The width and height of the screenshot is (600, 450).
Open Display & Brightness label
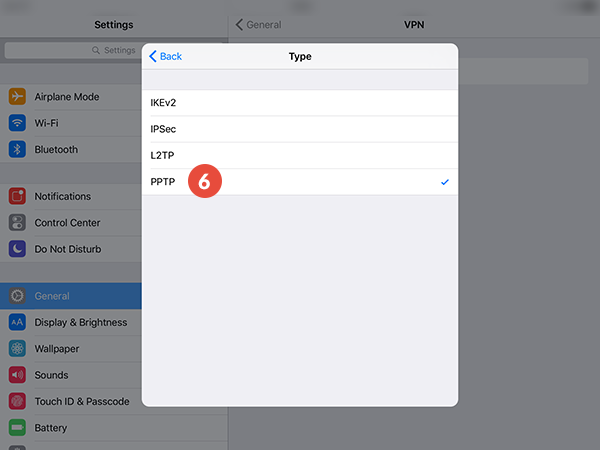pyautogui.click(x=81, y=323)
